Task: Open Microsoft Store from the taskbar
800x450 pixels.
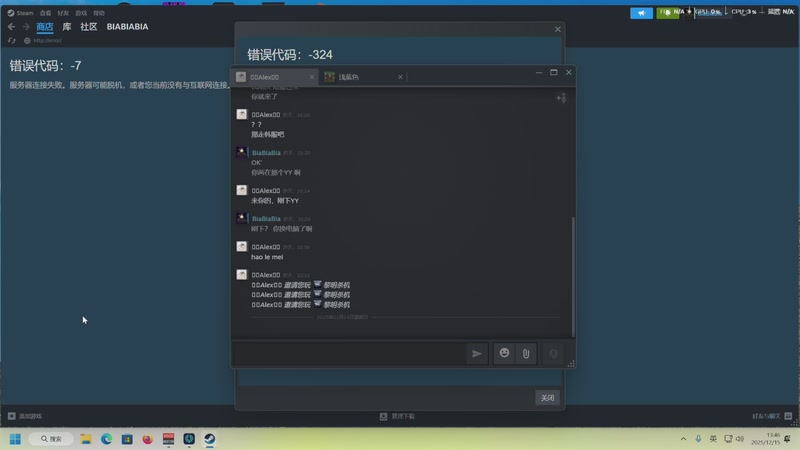Action: (127, 439)
